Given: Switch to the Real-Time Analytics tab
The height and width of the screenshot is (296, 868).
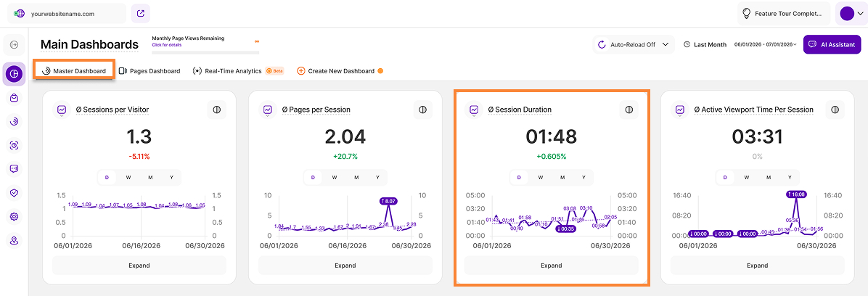Looking at the screenshot, I should 238,71.
